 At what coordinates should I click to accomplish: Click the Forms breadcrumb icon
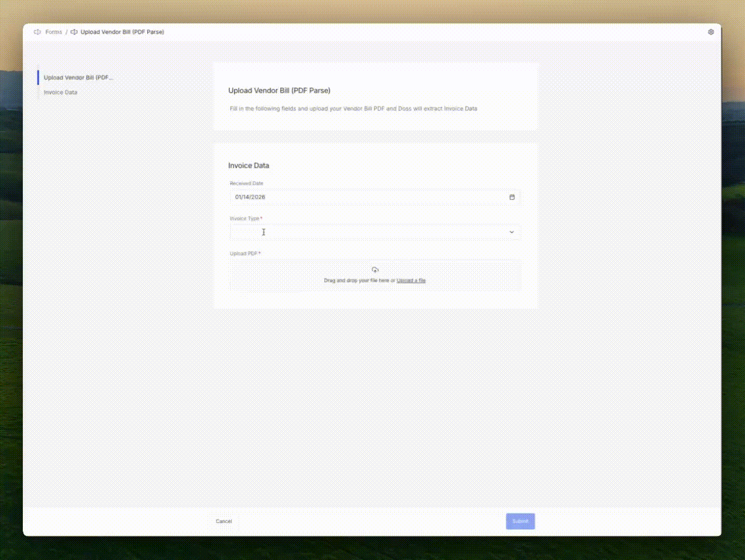click(x=37, y=32)
